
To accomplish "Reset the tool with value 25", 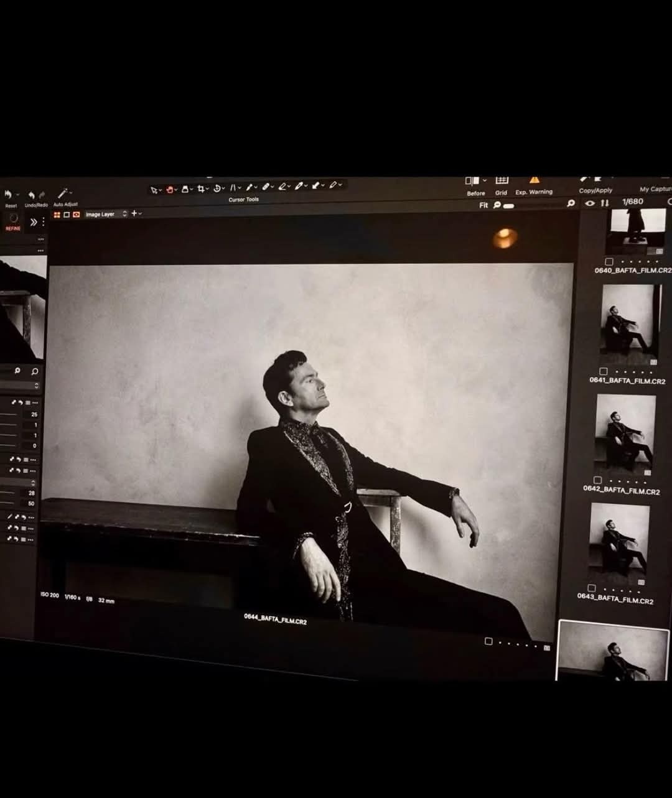I will 20,402.
